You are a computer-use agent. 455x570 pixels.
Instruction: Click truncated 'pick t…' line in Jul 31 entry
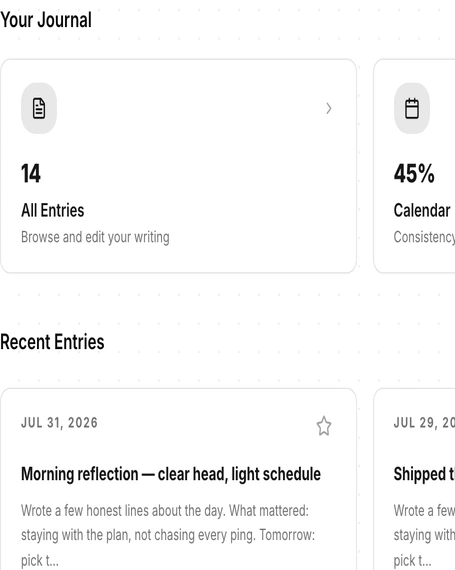pos(40,561)
